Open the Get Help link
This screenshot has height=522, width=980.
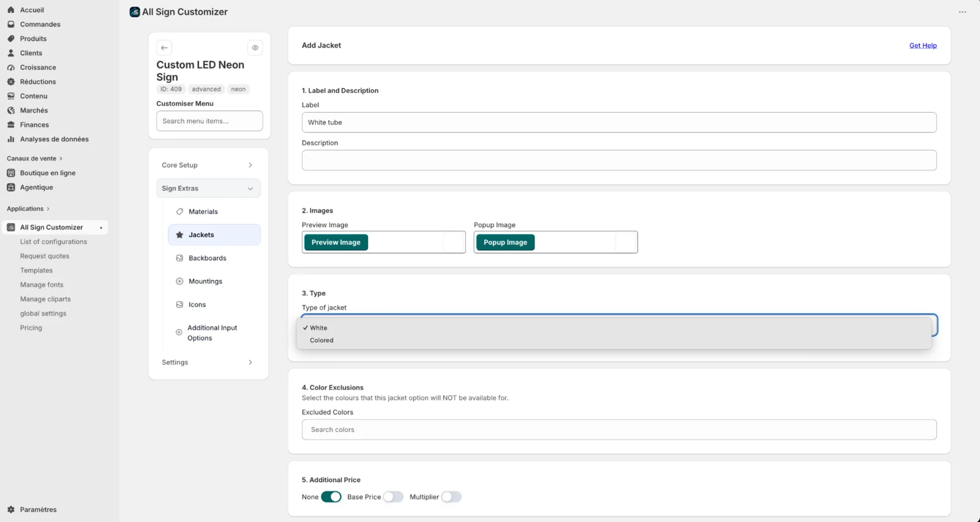coord(923,46)
